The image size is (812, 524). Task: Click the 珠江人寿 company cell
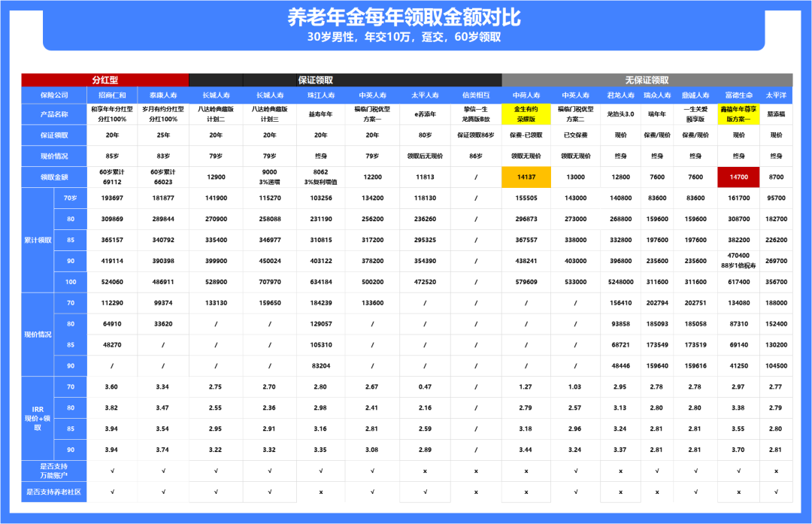(321, 95)
